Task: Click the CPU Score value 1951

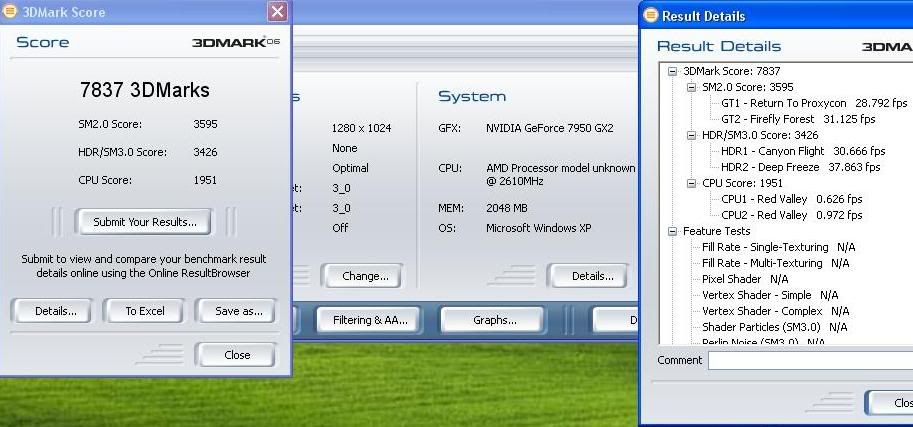Action: (x=205, y=180)
